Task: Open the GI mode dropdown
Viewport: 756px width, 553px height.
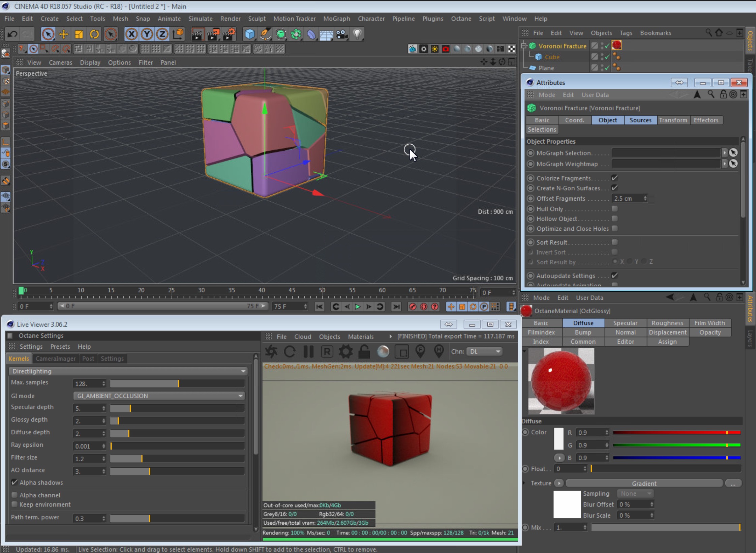Action: (x=159, y=396)
